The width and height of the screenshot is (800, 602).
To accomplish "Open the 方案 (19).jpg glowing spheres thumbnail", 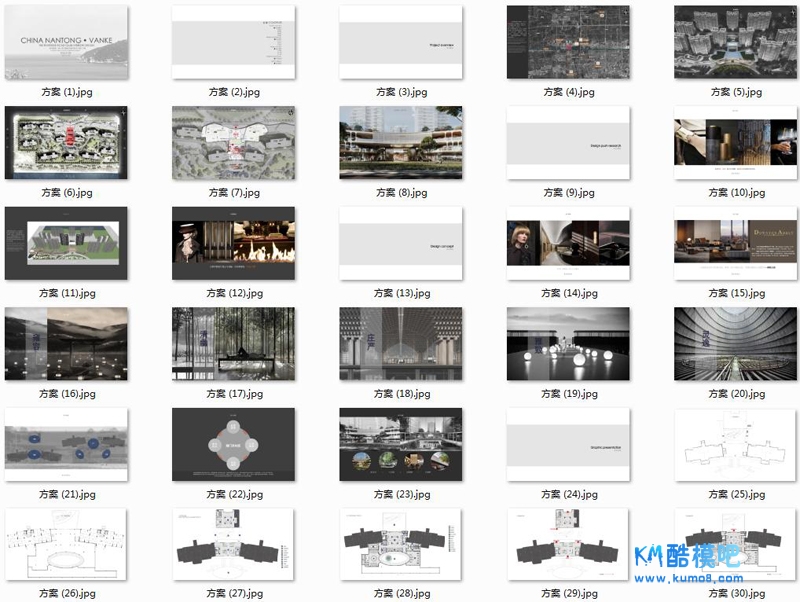I will (x=568, y=344).
